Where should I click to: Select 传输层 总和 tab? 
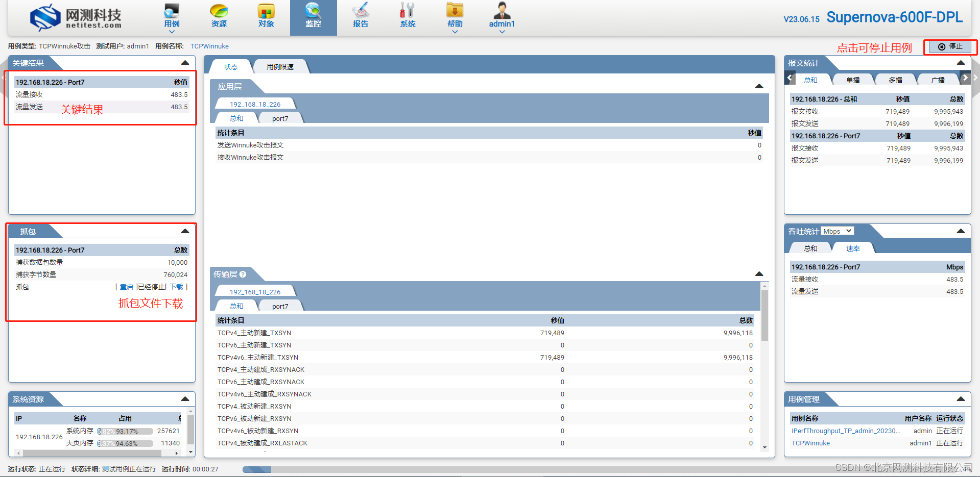click(236, 306)
